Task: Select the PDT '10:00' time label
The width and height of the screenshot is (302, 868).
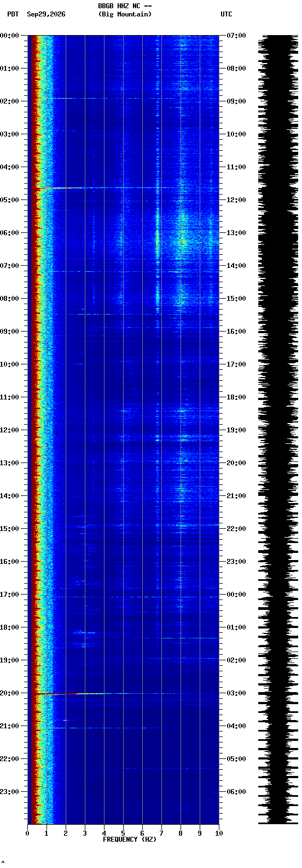Action: (9, 364)
